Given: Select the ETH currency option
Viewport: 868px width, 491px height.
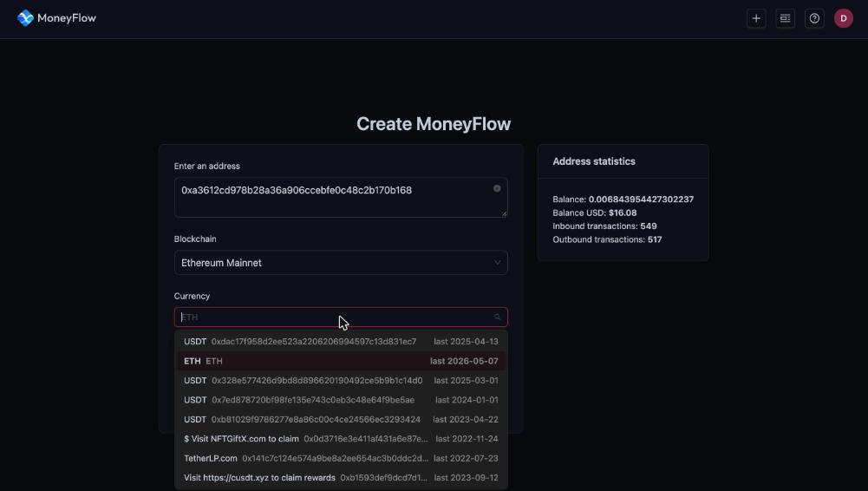Looking at the screenshot, I should tap(341, 361).
